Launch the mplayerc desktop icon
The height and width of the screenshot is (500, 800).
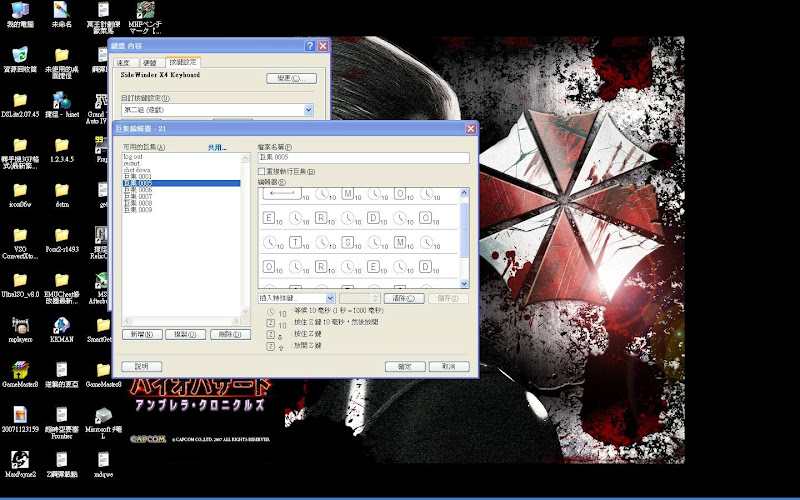tap(20, 330)
